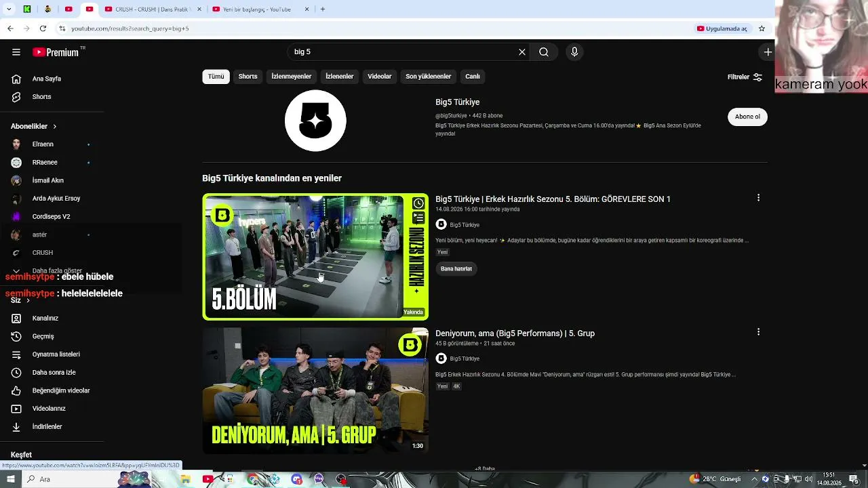Select the Videolar filter chip
Viewport: 868px width, 488px height.
click(380, 77)
